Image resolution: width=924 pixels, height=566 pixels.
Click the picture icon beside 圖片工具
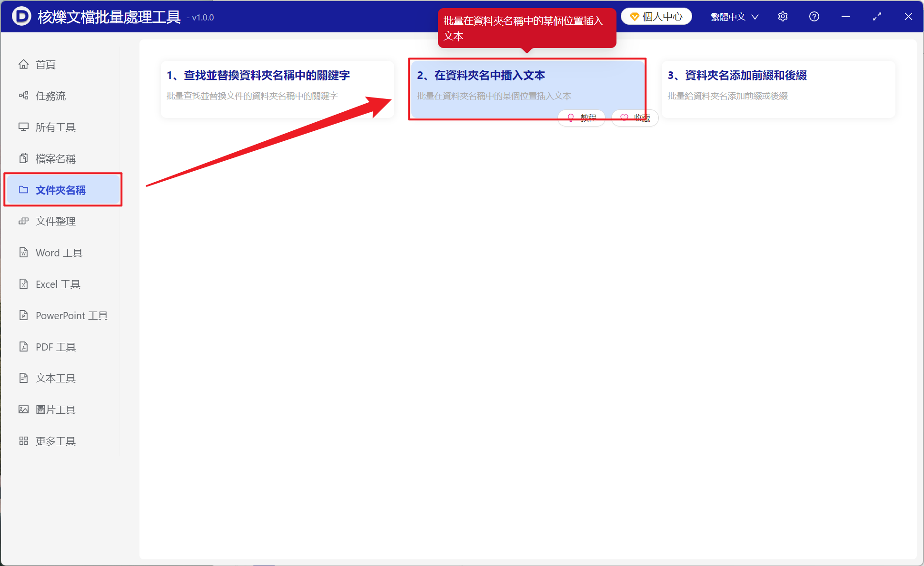click(x=23, y=410)
